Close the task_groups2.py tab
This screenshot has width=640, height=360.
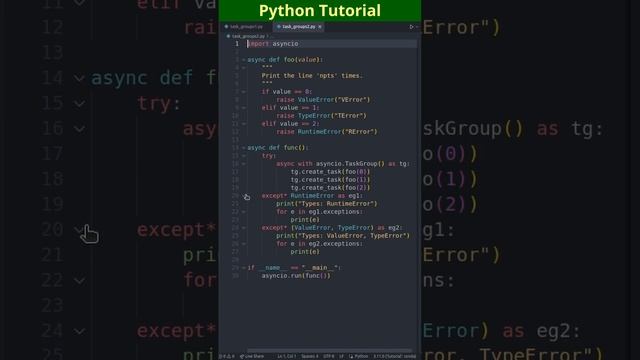[320, 27]
